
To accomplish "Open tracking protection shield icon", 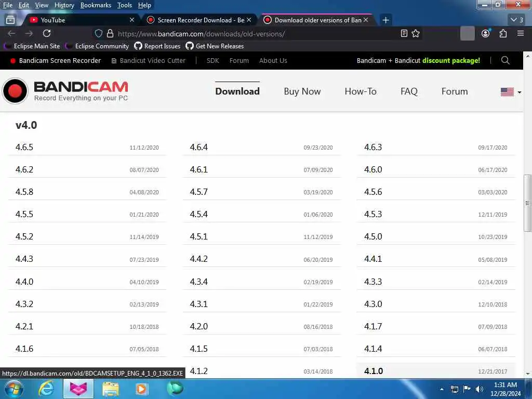I will click(98, 33).
